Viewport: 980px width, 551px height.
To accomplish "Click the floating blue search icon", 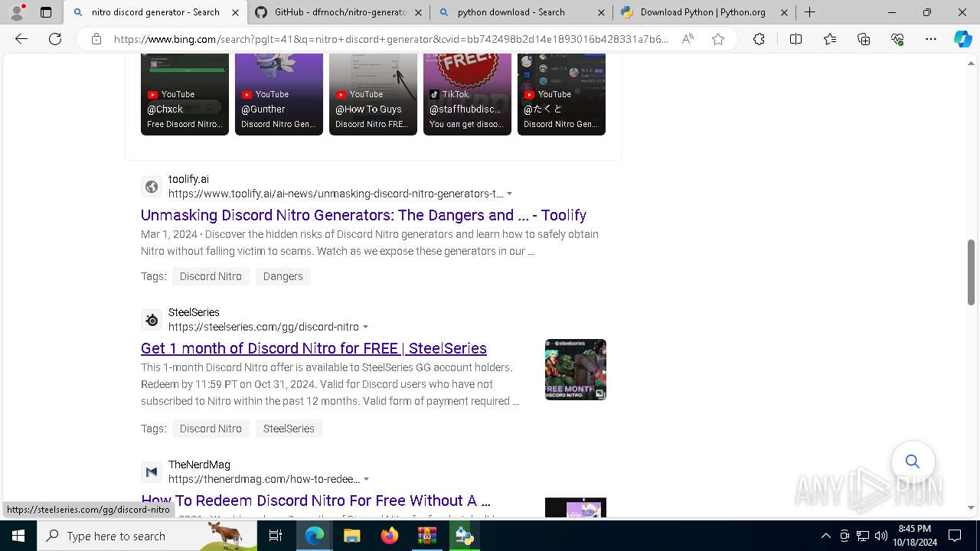I will 913,461.
